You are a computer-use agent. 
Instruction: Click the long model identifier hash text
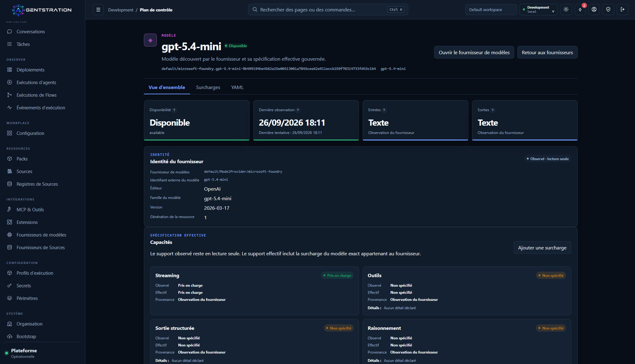pos(269,69)
